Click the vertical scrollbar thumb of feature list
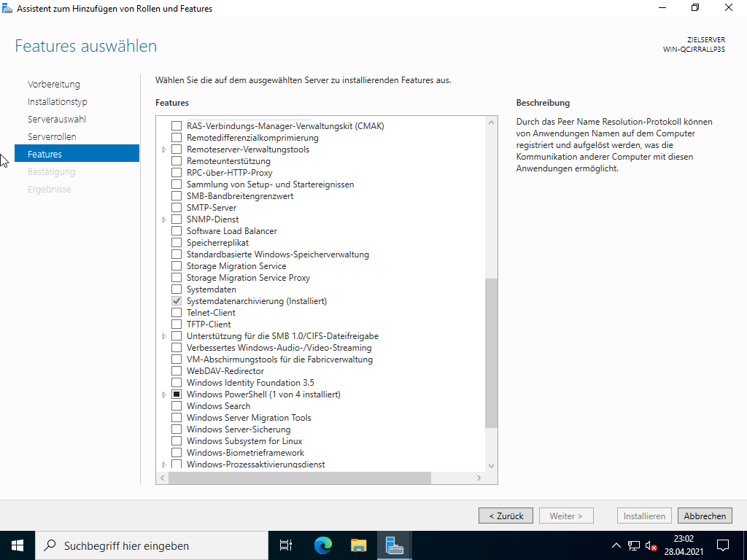The height and width of the screenshot is (560, 747). click(x=491, y=353)
